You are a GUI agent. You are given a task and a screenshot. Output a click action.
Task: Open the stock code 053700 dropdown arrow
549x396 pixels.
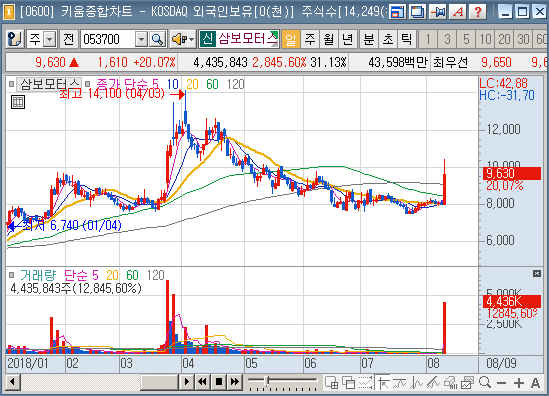tap(141, 39)
